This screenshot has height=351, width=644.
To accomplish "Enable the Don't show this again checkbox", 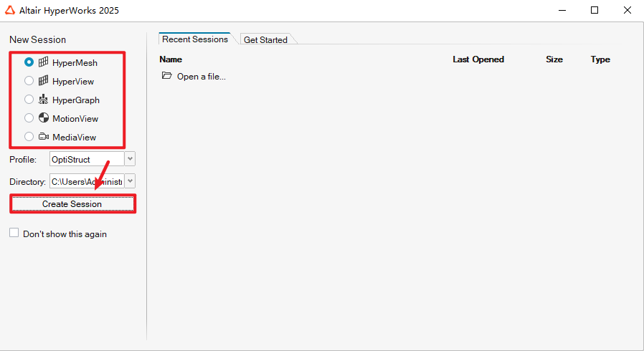I will tap(14, 233).
